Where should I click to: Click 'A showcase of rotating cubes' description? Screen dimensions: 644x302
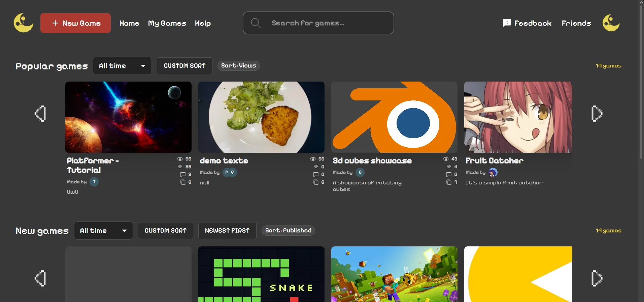367,186
